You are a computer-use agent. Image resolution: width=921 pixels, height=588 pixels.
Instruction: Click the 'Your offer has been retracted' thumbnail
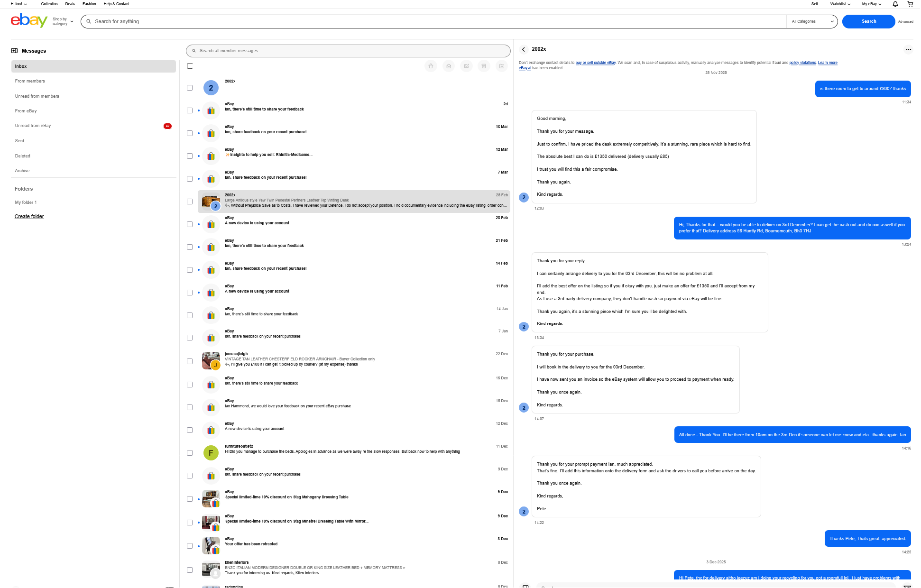pos(211,546)
